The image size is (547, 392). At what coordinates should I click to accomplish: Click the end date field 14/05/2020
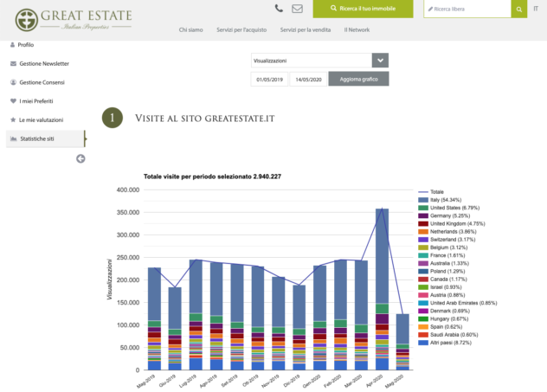tap(308, 80)
